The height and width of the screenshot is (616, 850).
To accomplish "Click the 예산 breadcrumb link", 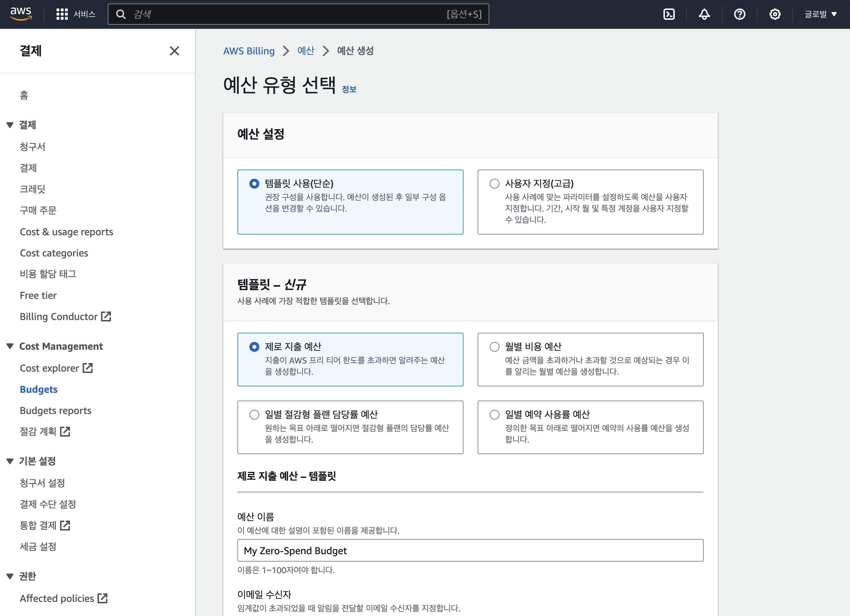I will point(306,51).
